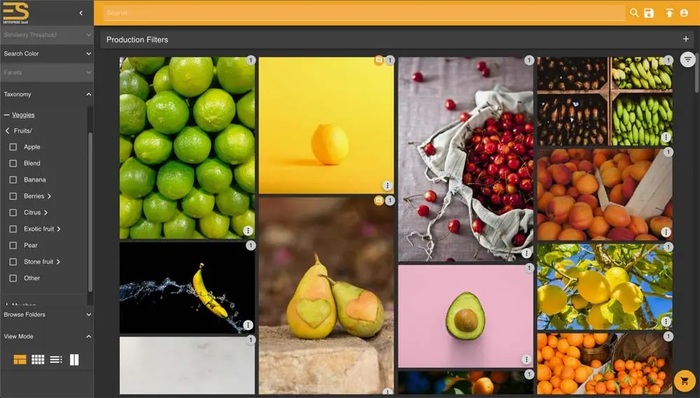The image size is (700, 398).
Task: Open the avocado on pink thumbnail
Action: click(x=466, y=316)
